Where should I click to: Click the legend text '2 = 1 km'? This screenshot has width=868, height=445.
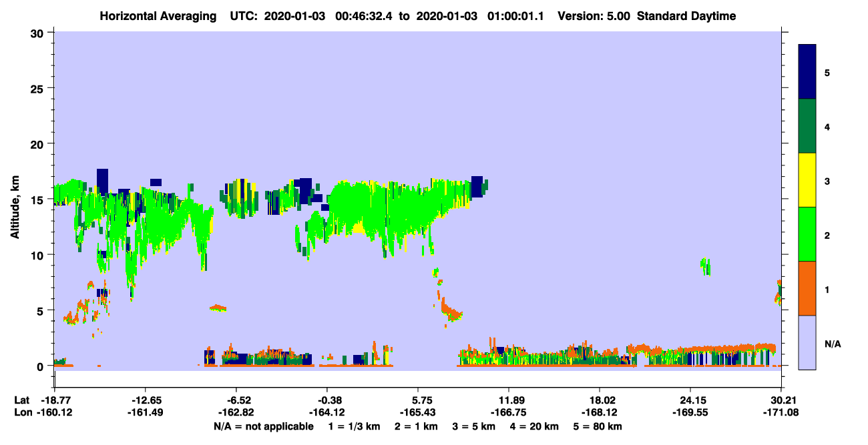[x=417, y=426]
